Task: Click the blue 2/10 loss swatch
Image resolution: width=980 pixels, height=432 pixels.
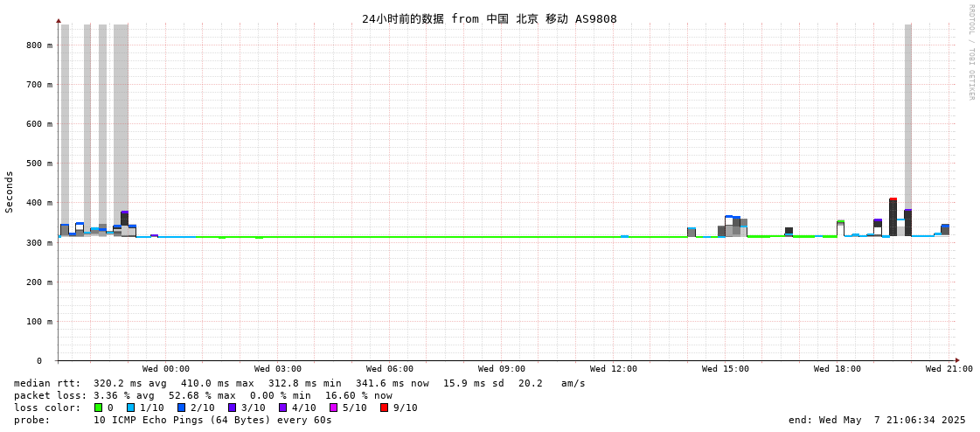Action: pos(181,408)
